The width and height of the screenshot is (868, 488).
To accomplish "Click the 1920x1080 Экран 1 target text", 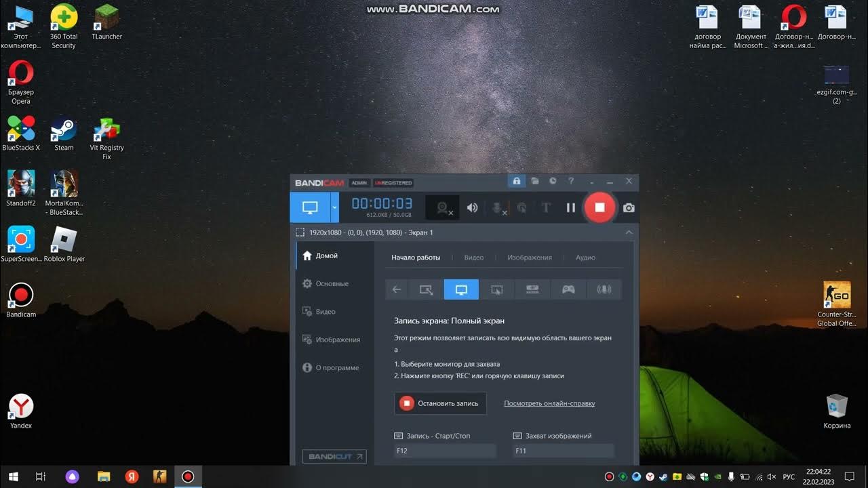I will point(371,232).
